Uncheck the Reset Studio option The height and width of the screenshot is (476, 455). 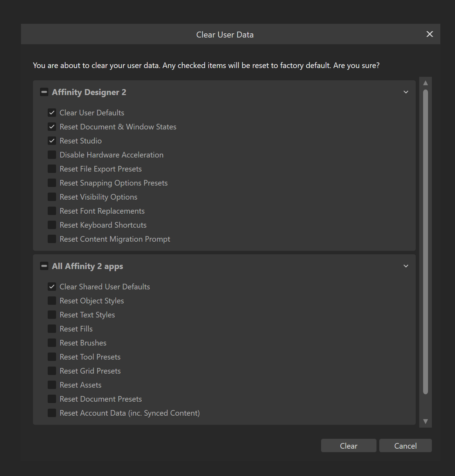(x=52, y=141)
